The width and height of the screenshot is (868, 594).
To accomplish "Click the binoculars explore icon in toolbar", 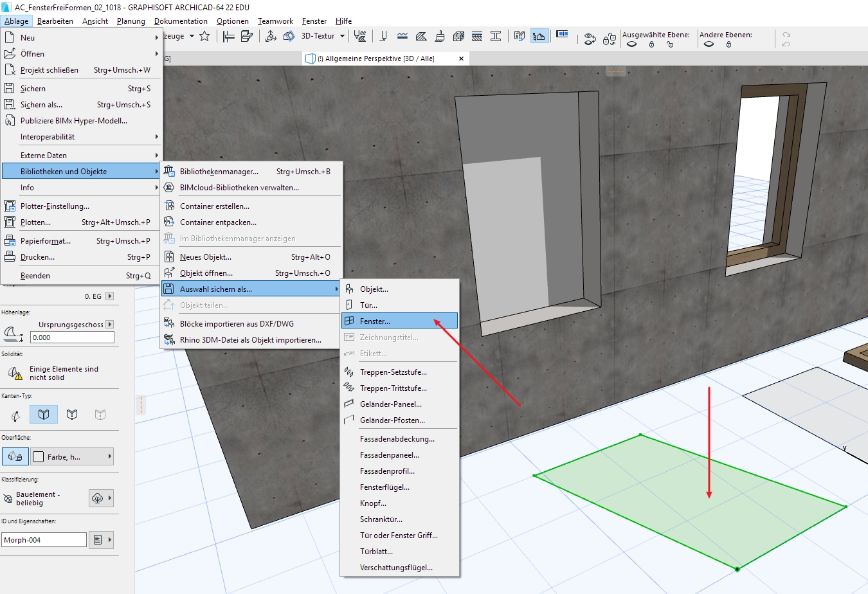I will tap(610, 39).
